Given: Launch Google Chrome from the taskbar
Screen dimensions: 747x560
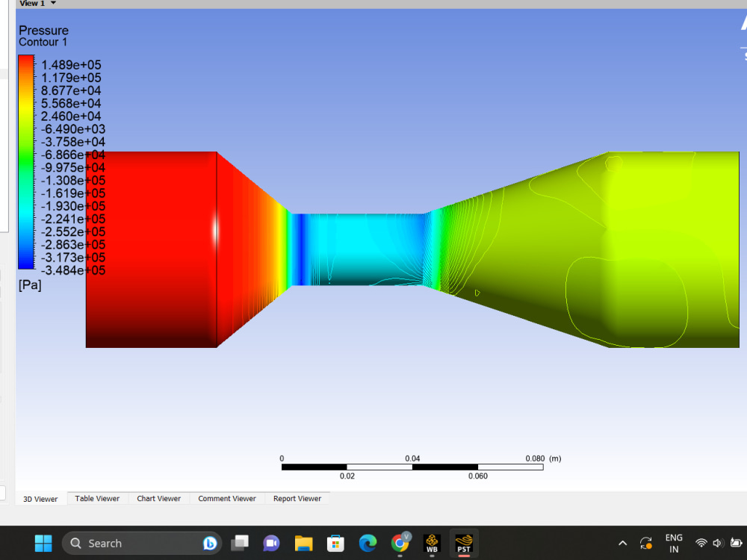Looking at the screenshot, I should (x=400, y=543).
